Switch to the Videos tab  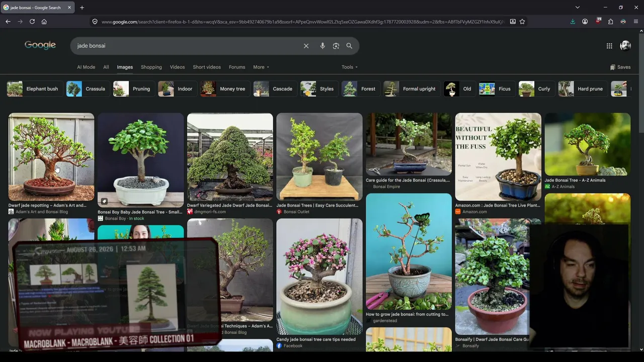(177, 67)
